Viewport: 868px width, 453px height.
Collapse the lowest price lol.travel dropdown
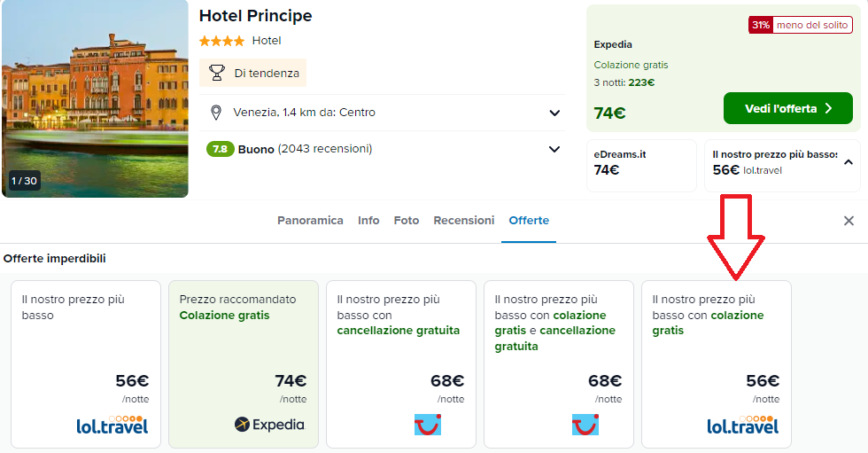pyautogui.click(x=848, y=162)
